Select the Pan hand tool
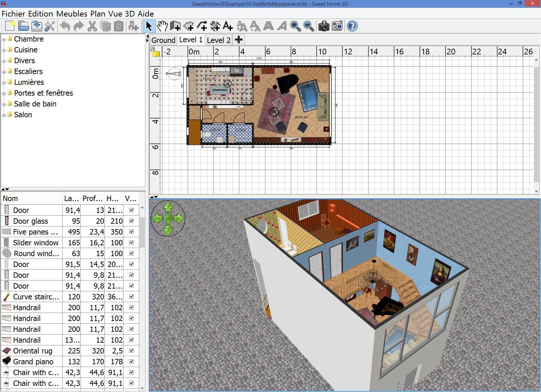Viewport: 541px width, 392px height. pos(162,26)
